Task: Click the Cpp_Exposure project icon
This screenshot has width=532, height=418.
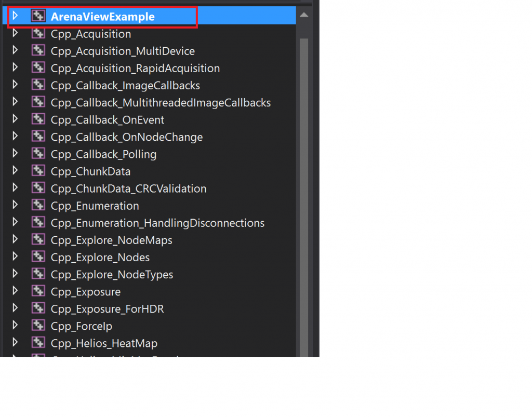Action: pos(38,291)
